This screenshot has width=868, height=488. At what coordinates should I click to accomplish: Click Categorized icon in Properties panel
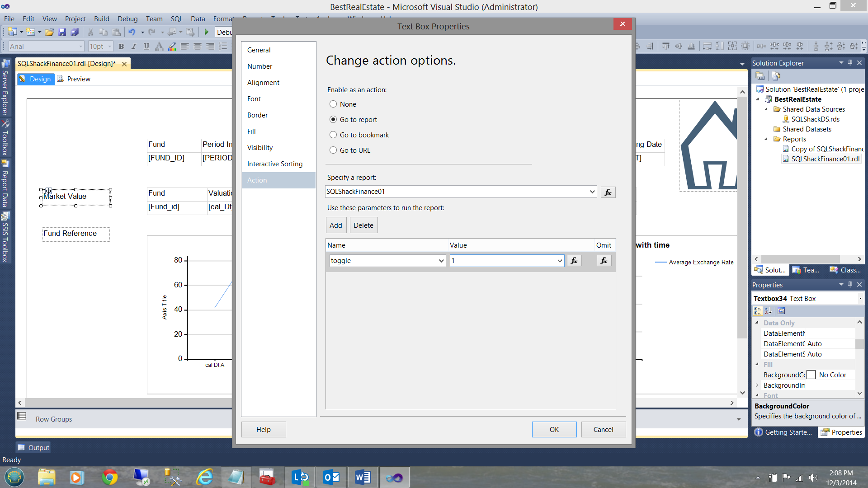[758, 311]
